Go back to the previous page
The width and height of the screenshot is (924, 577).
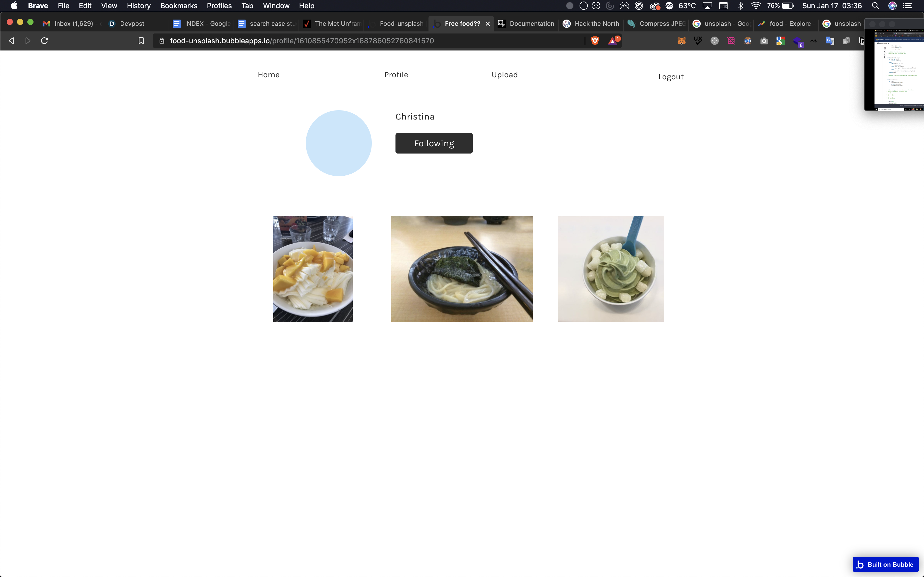pos(11,41)
